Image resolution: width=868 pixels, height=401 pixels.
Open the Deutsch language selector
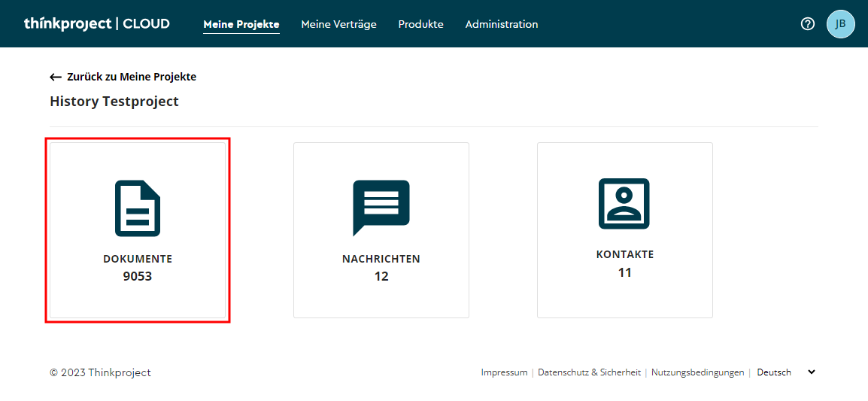pyautogui.click(x=774, y=372)
